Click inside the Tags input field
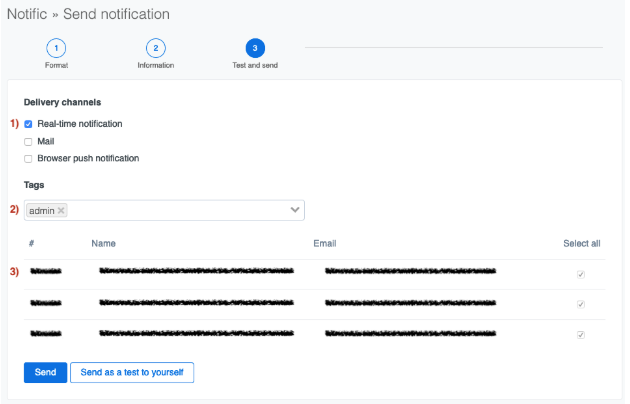The width and height of the screenshot is (630, 404). point(164,210)
